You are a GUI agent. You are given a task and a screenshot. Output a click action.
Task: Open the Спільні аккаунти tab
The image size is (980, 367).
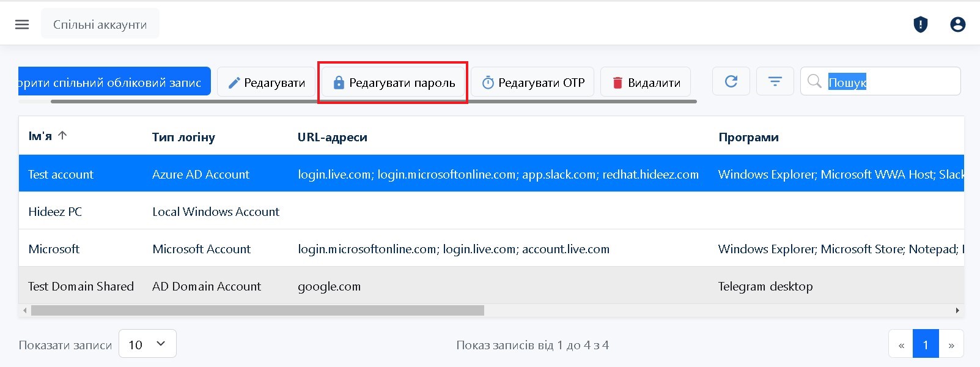(x=100, y=24)
